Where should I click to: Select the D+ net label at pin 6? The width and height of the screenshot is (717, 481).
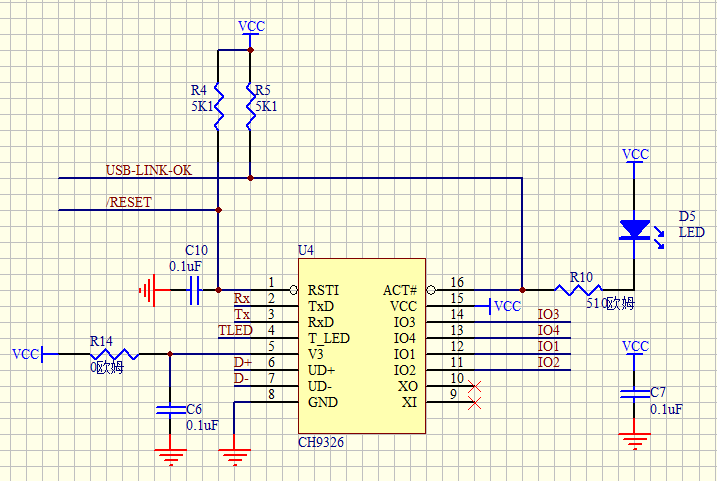click(242, 362)
